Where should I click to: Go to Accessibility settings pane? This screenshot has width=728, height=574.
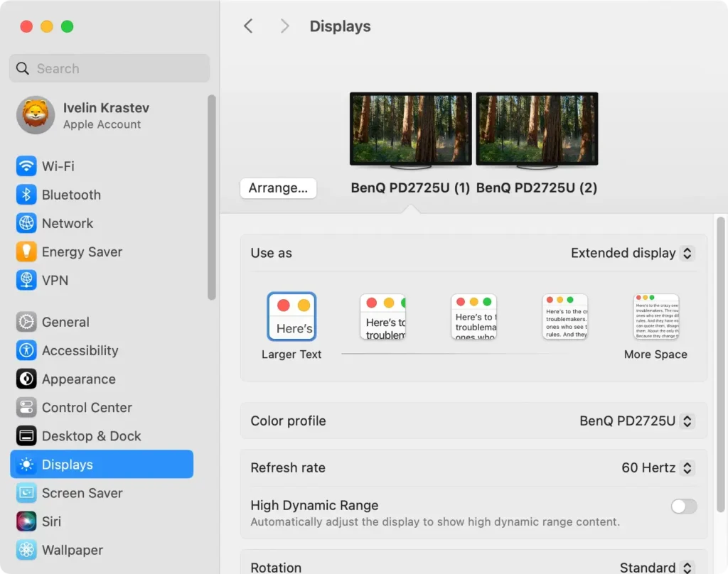coord(102,350)
